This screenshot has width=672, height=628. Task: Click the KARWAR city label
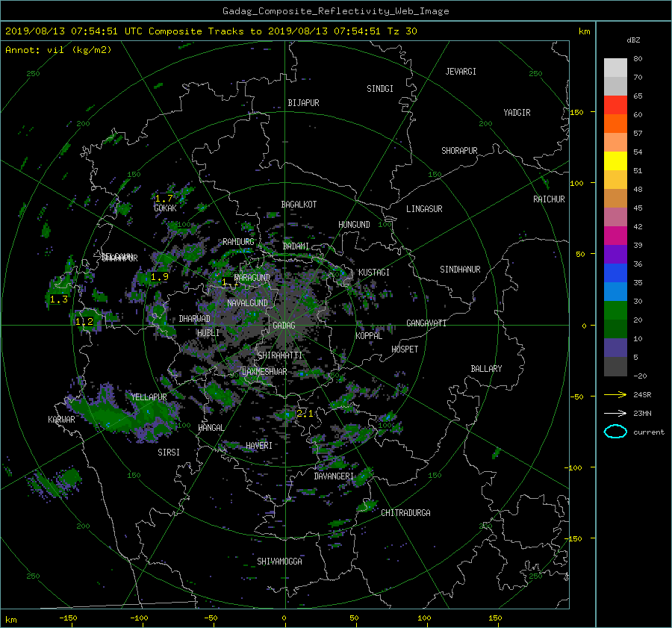pyautogui.click(x=61, y=420)
